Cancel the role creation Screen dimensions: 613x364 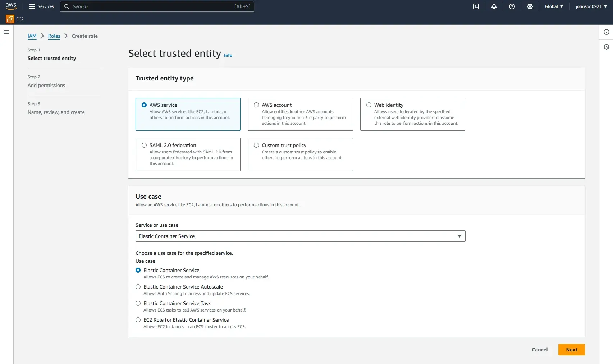(x=539, y=349)
